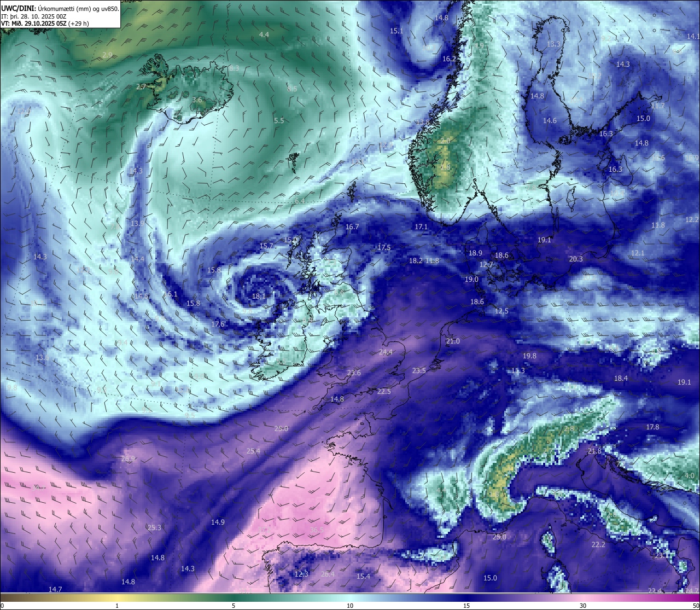Click the legend tick label '0'

pos(2,606)
